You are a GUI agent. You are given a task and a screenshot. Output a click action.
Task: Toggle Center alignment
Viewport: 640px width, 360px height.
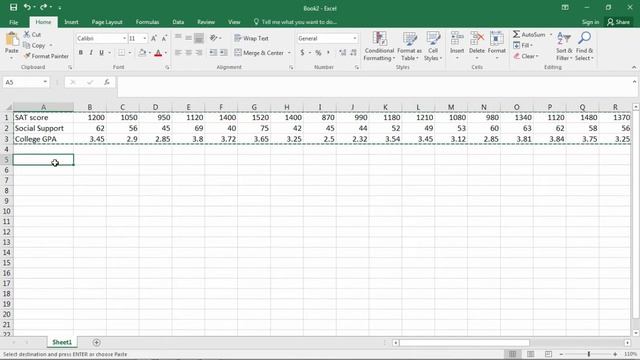click(x=189, y=53)
